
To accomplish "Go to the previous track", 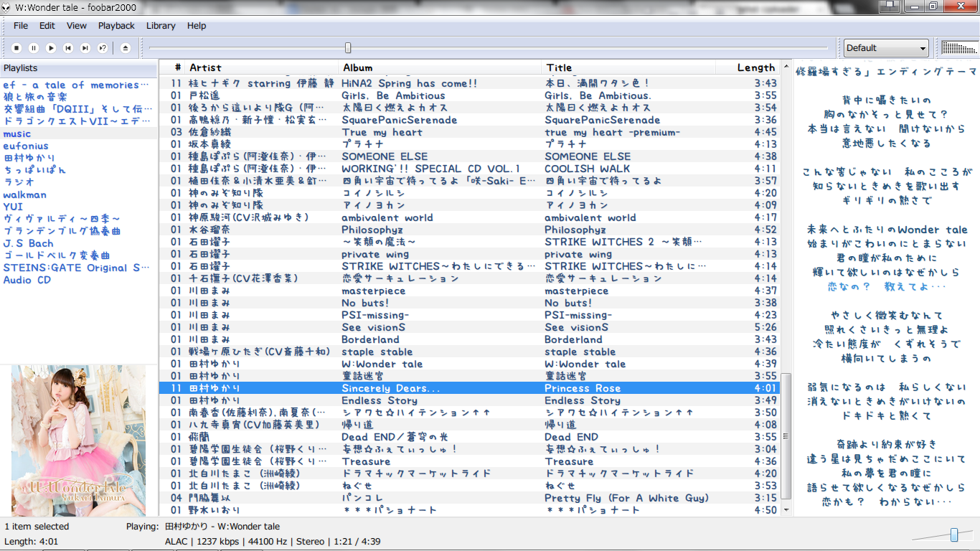I will coord(68,48).
